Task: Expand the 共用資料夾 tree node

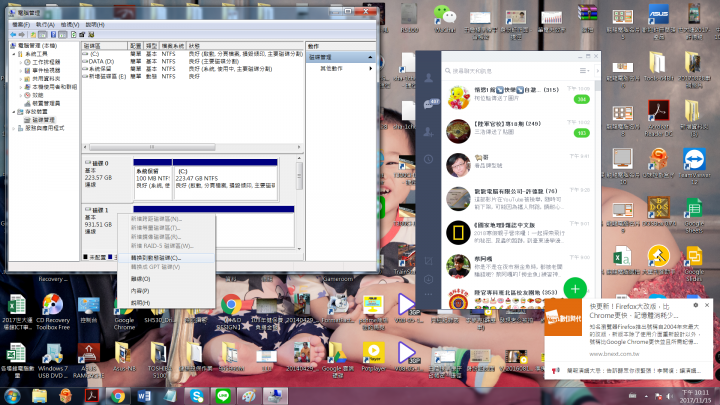Action: 21,79
